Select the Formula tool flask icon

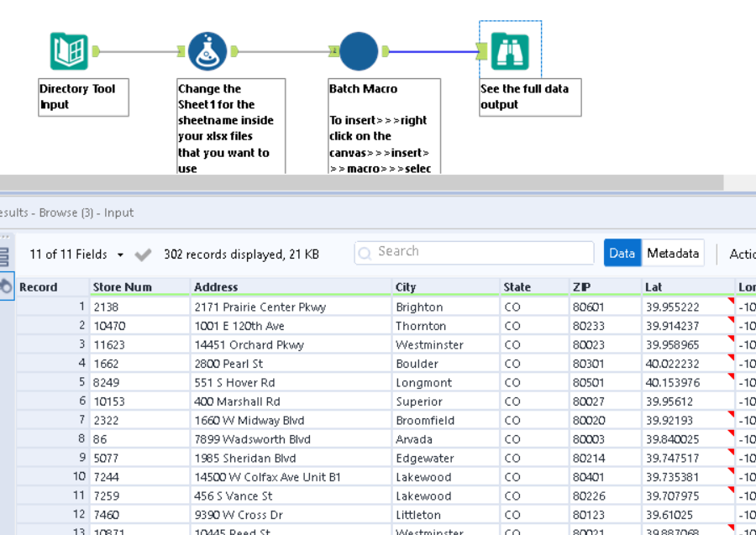pyautogui.click(x=207, y=51)
